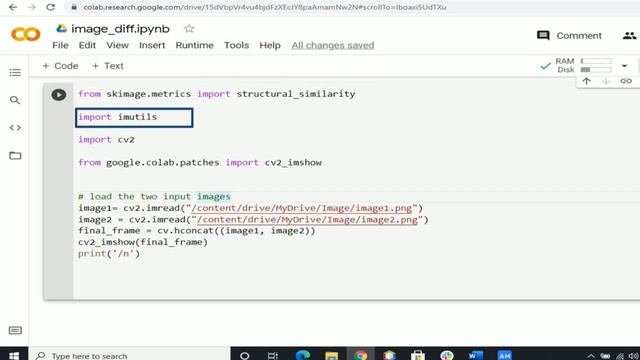Rename the notebook title image_diff.ipynb
Screen dimensions: 640x360
pos(120,29)
